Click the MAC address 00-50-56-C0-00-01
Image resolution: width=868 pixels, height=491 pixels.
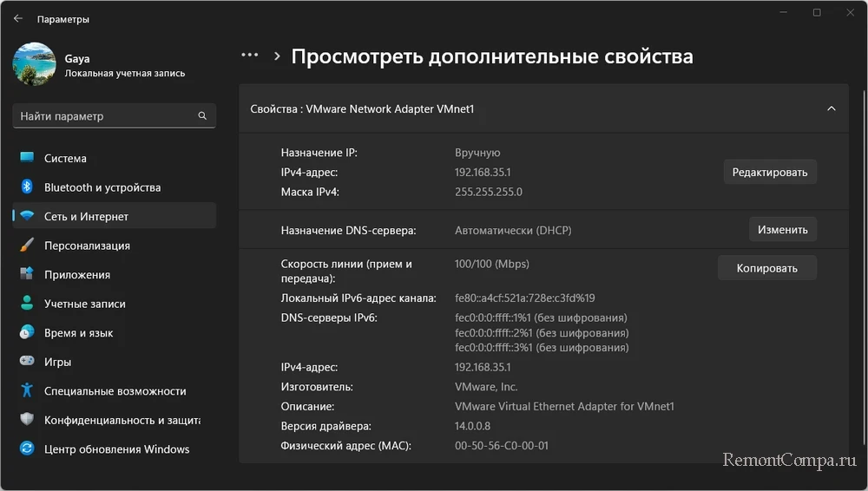point(502,445)
